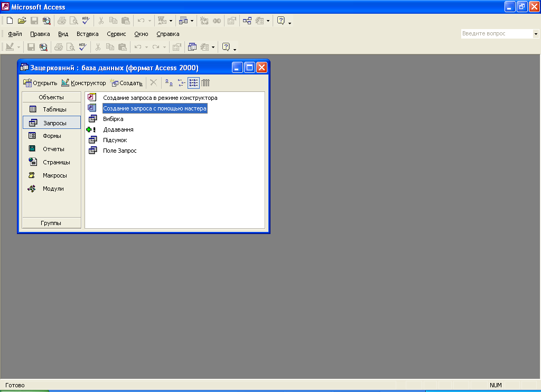Select 'Создание запроса с помощью мастера' entry
541x392 pixels.
(155, 108)
